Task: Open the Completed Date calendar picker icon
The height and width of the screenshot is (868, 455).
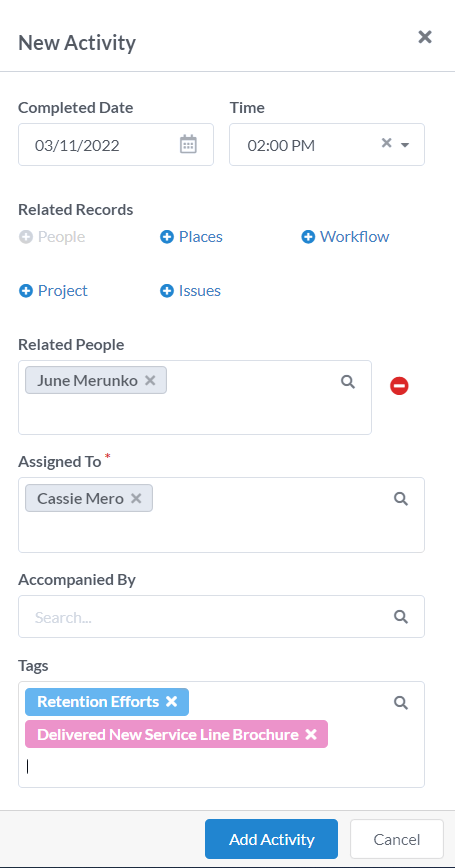Action: 188,144
